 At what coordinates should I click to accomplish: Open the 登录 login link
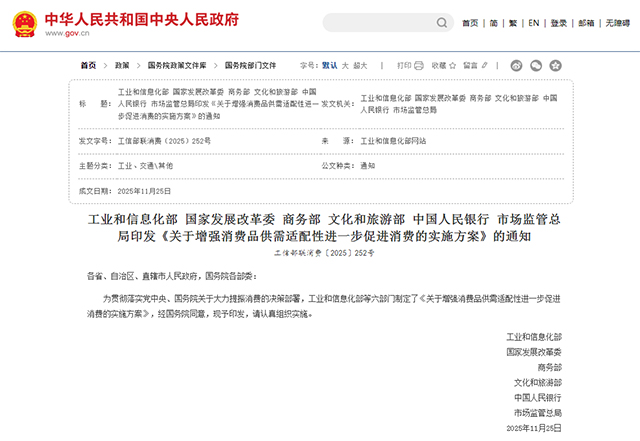pos(558,23)
